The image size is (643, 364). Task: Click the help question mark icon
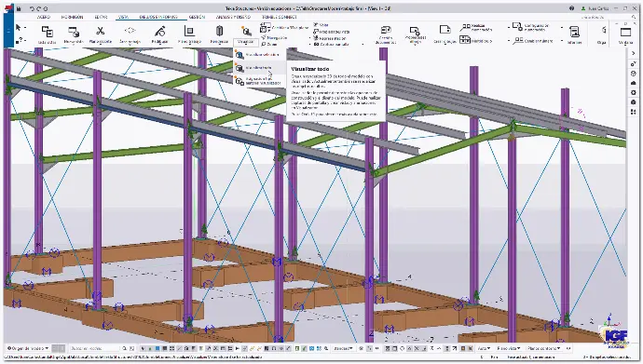coord(571,8)
